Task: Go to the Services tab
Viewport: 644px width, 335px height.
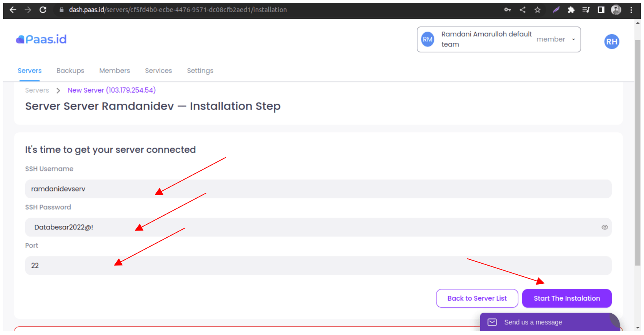Action: tap(158, 71)
